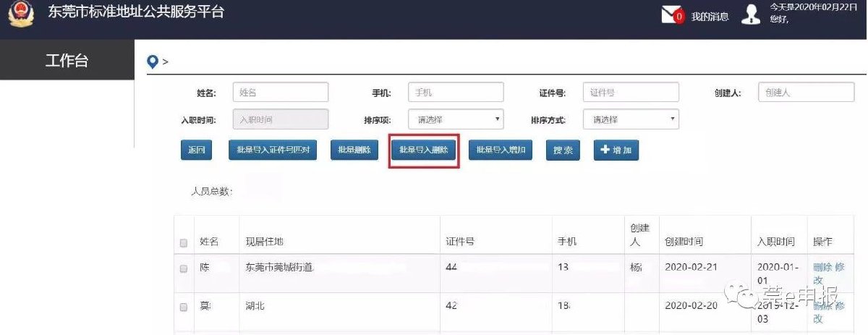Click 删除 link in the 莫 row
868x335 pixels.
[x=822, y=305]
